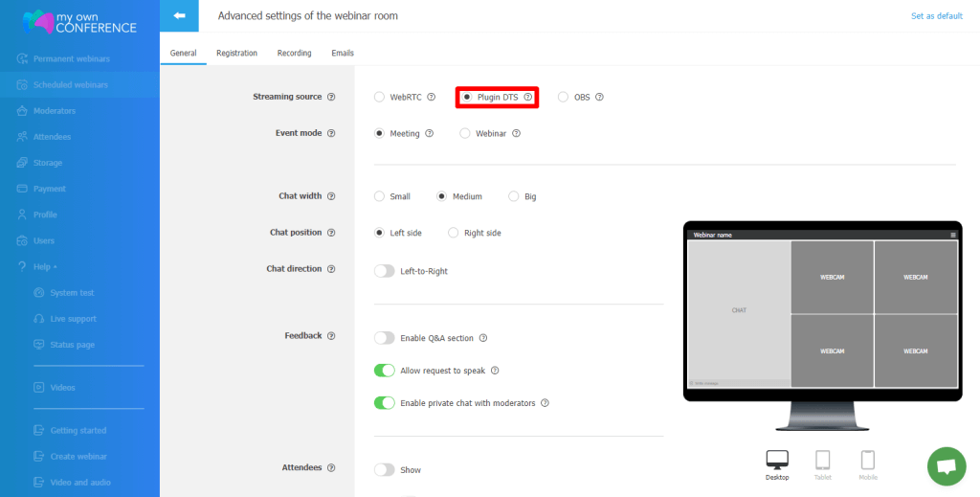
Task: Select the WebRTC streaming source
Action: coord(380,97)
